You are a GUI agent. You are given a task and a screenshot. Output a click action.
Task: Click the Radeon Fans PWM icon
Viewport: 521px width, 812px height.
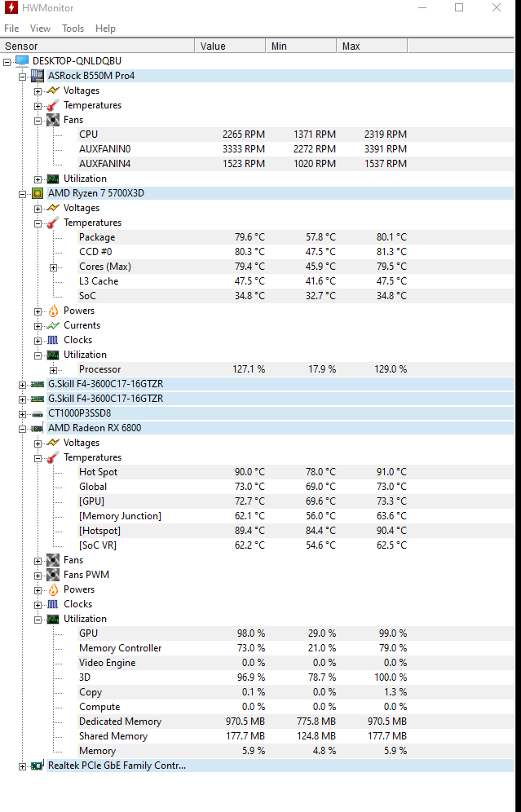point(53,575)
